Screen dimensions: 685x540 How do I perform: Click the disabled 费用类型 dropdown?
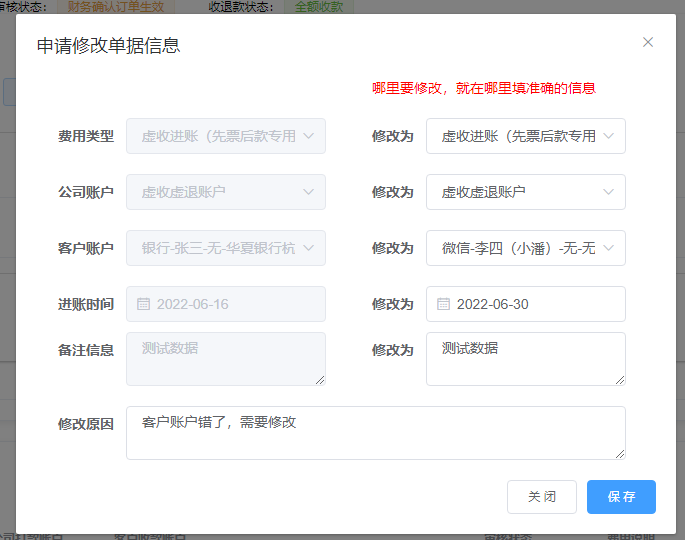pos(225,136)
